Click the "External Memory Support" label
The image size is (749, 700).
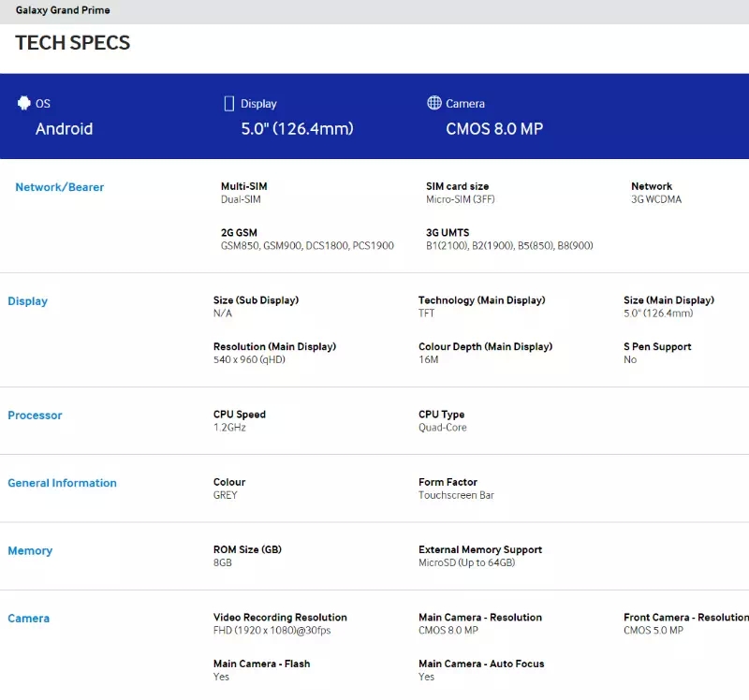point(480,549)
